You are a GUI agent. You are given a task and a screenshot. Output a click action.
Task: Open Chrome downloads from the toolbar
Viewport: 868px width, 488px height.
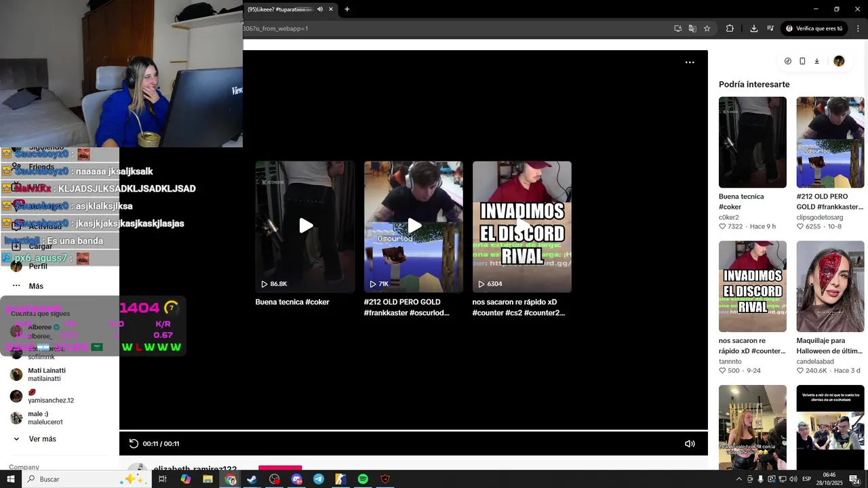(754, 28)
